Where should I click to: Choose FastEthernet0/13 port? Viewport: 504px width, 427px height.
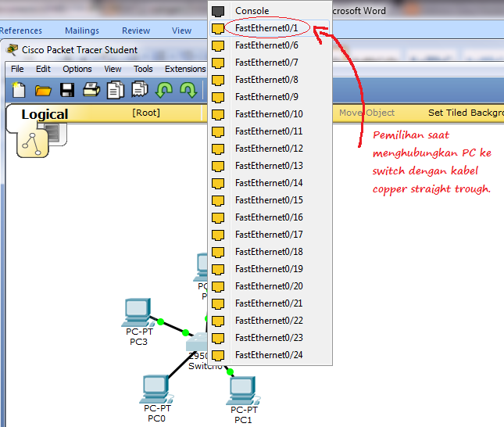coord(270,166)
